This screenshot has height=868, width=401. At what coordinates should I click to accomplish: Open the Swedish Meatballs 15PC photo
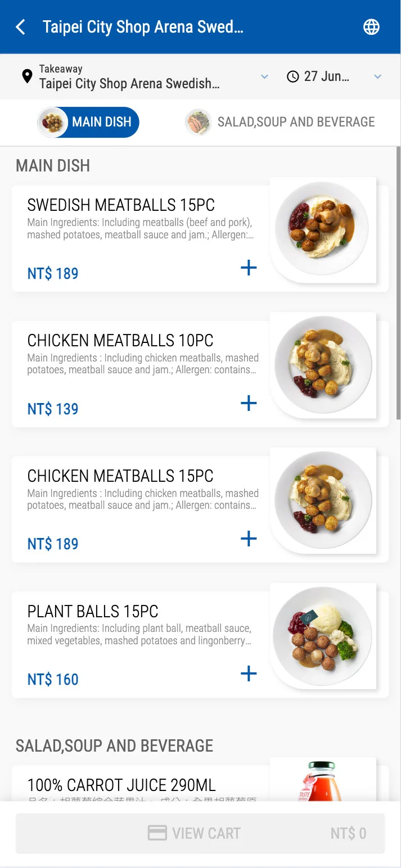(x=323, y=229)
